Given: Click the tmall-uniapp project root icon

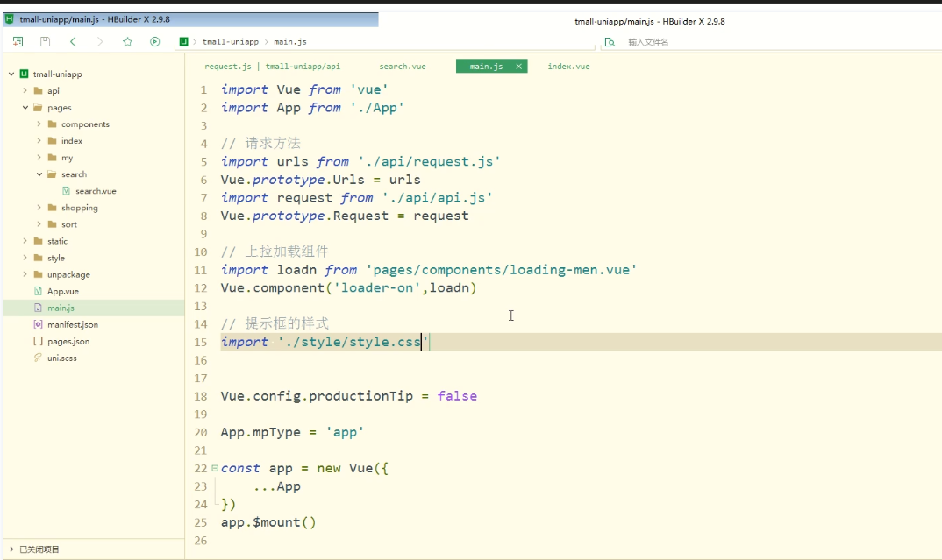Looking at the screenshot, I should (24, 74).
